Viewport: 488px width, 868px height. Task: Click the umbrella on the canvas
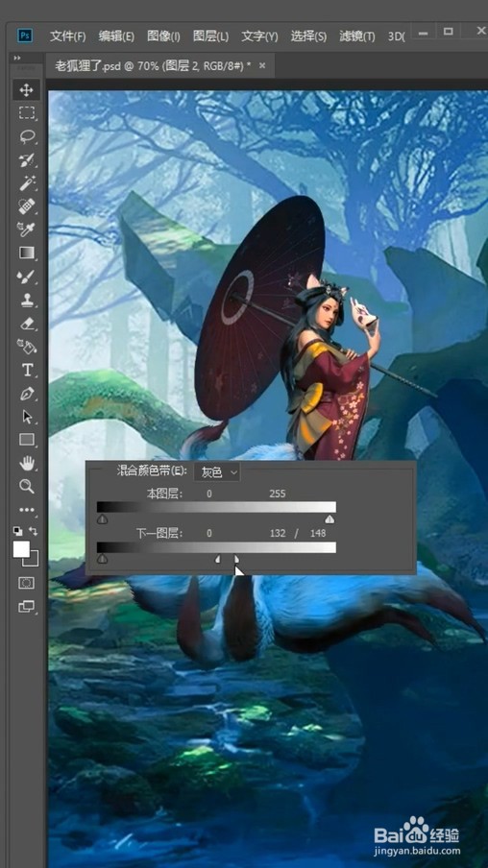[x=259, y=310]
